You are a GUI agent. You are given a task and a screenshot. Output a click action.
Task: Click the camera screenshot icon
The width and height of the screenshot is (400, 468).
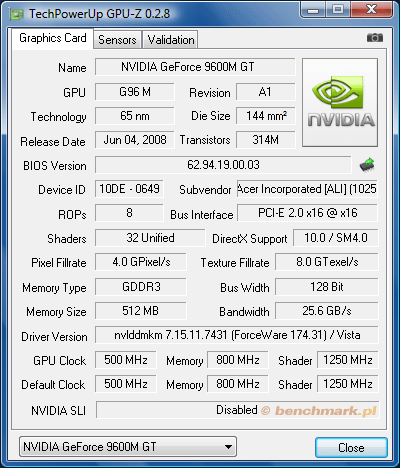[x=375, y=38]
